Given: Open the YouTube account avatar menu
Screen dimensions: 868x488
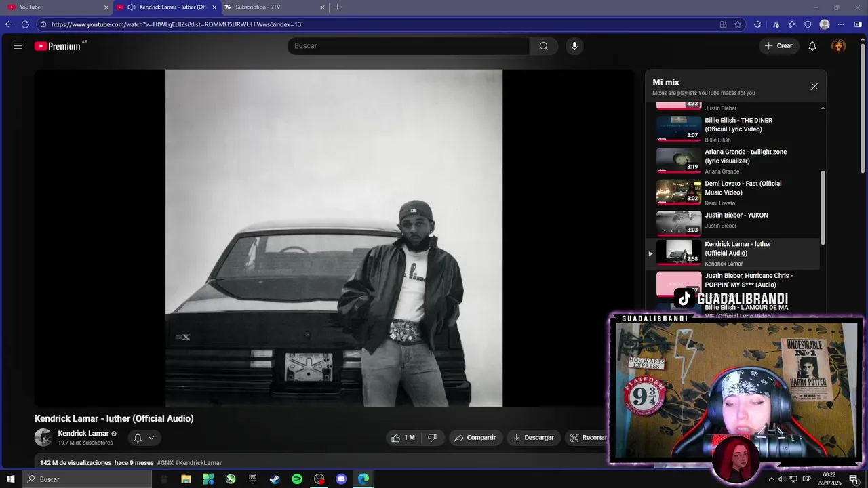Looking at the screenshot, I should (839, 46).
